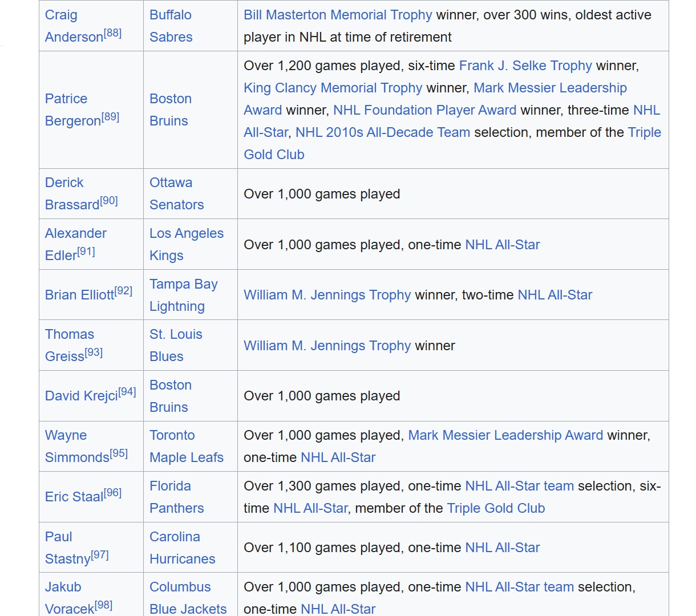Open the Toronto Maple Leafs team link
Viewport: 696px width, 616px height.
click(186, 446)
